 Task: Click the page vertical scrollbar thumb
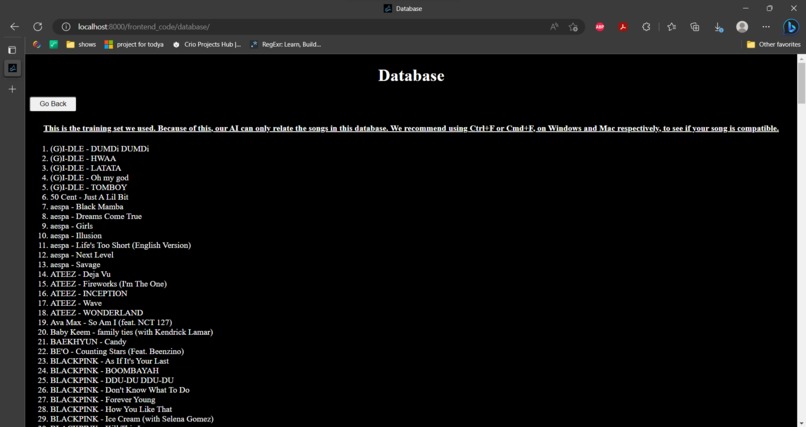coord(801,83)
